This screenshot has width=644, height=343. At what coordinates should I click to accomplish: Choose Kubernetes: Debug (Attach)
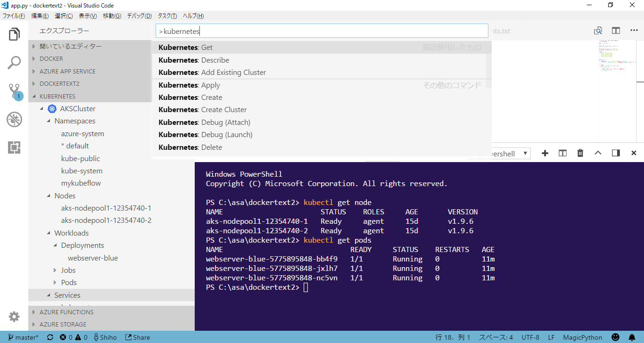click(322, 122)
